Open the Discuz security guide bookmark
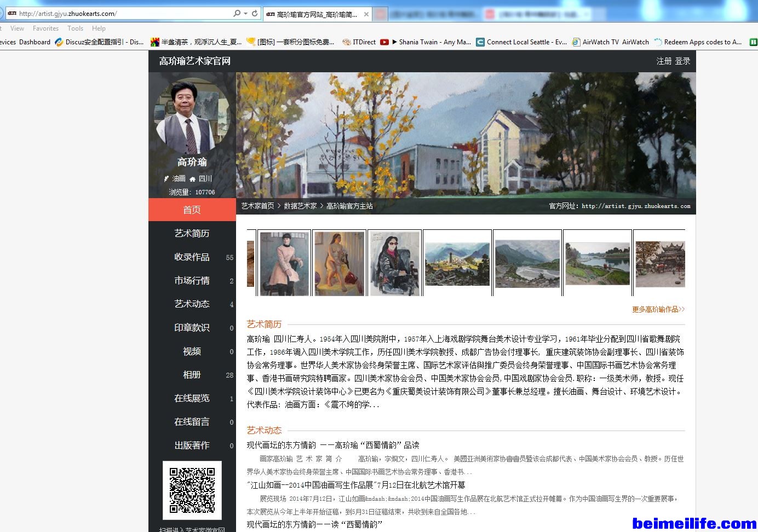Viewport: 758px width, 532px height. tap(99, 42)
